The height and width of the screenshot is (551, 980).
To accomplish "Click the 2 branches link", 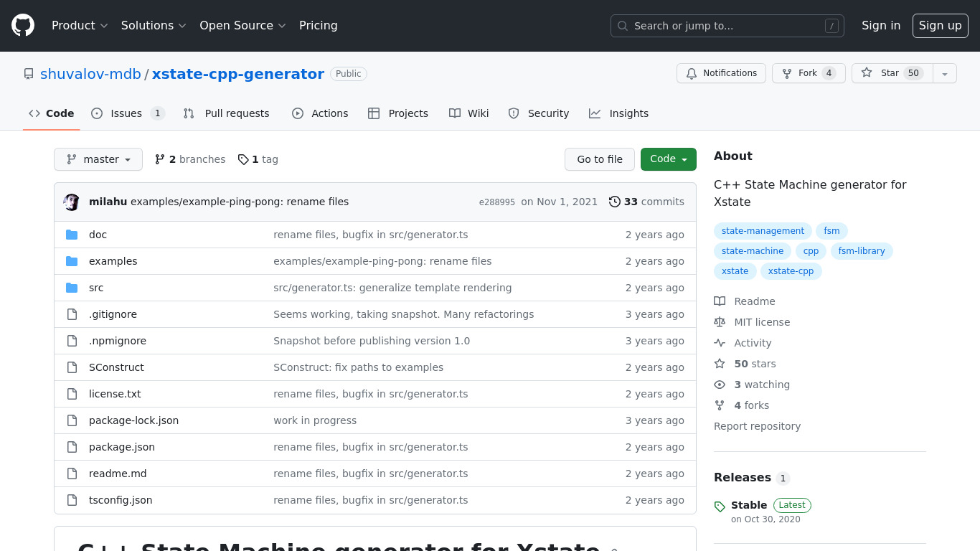I will pos(190,159).
